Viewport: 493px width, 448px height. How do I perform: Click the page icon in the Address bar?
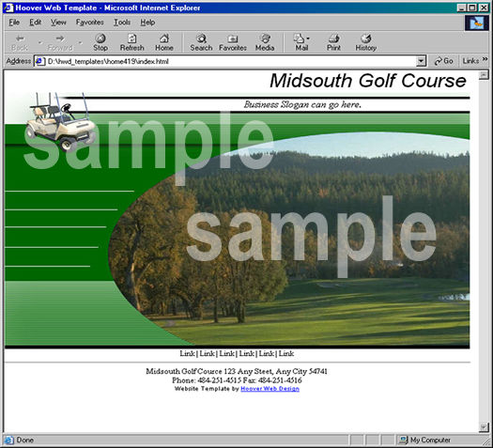click(x=40, y=61)
